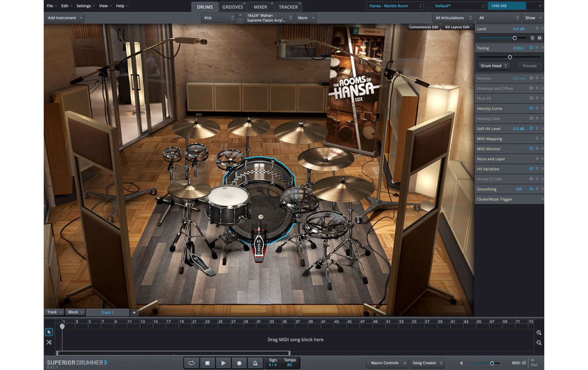Select the Track 1 tab

pos(107,312)
